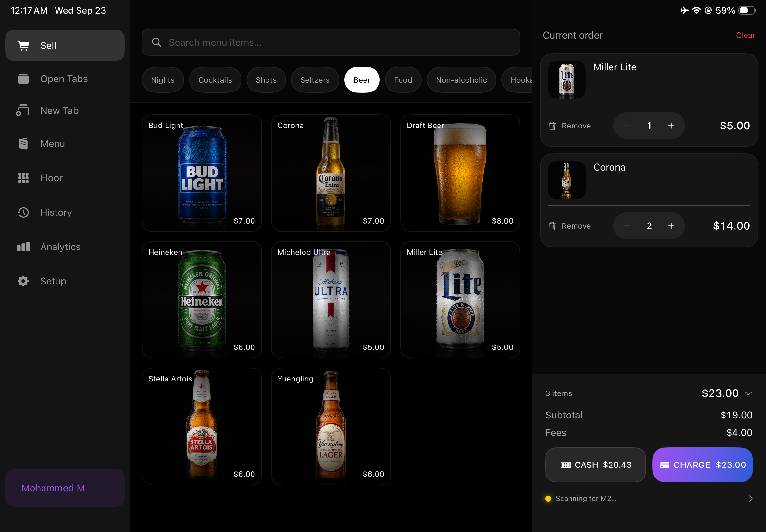This screenshot has height=532, width=766.
Task: Click the History clock icon
Action: 23,212
